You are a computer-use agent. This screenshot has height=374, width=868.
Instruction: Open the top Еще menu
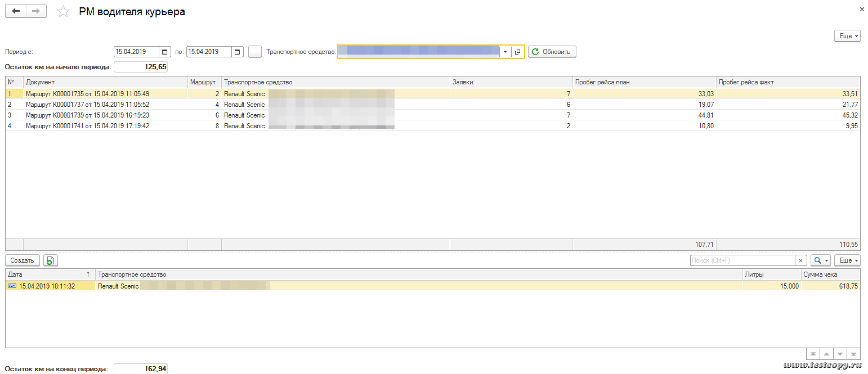(847, 36)
